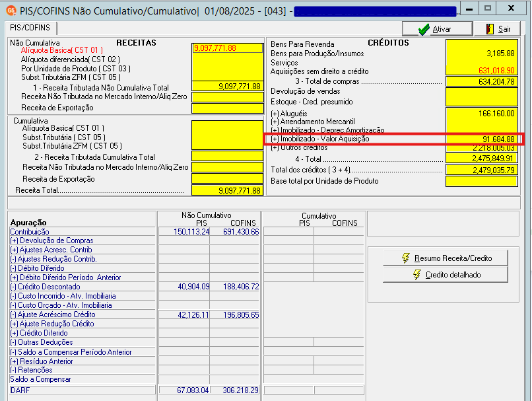
Task: Click the Alíquota Basica CST 01 value 9,097,771.88
Action: (228, 48)
